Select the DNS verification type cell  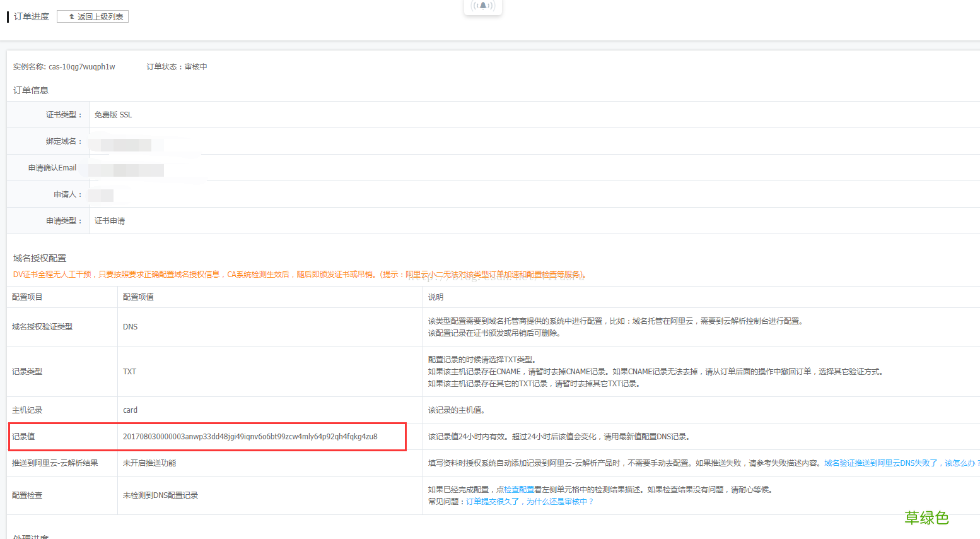(130, 326)
